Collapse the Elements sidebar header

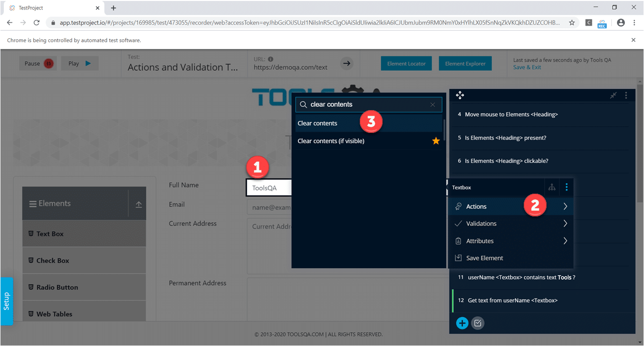click(x=75, y=204)
